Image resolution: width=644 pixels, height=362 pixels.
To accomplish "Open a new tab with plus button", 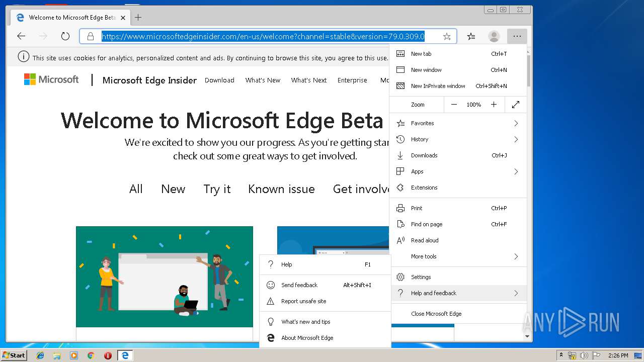I will point(138,18).
